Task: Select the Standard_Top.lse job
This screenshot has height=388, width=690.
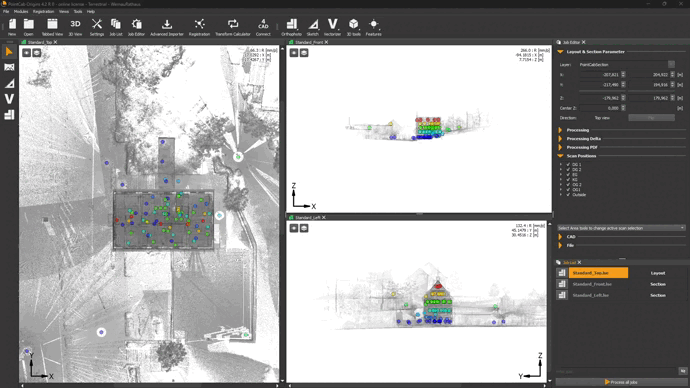Action: pyautogui.click(x=598, y=273)
